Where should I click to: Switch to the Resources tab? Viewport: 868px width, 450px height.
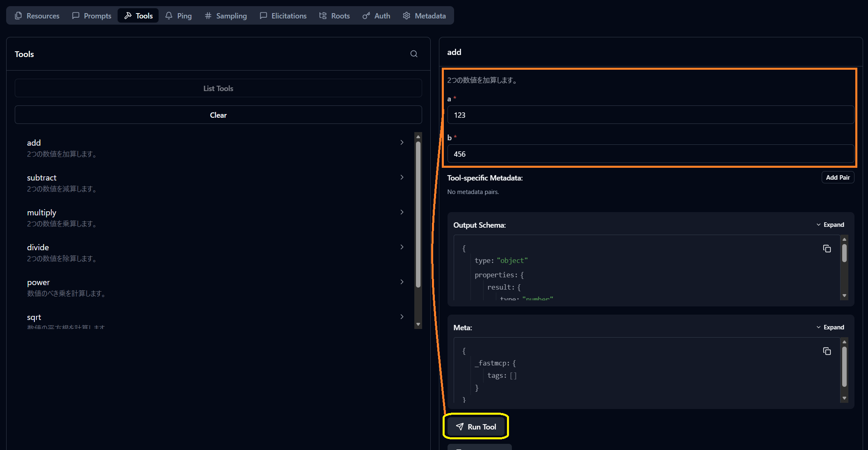tap(37, 16)
